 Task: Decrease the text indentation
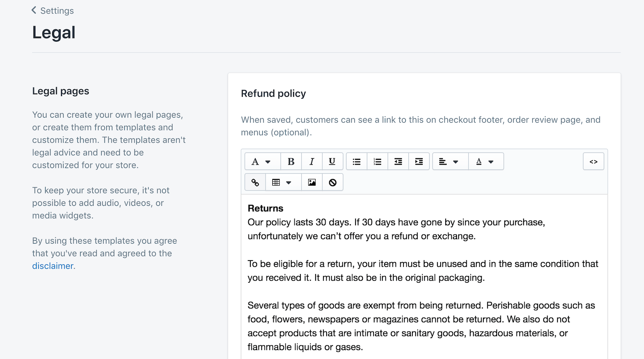(x=398, y=161)
